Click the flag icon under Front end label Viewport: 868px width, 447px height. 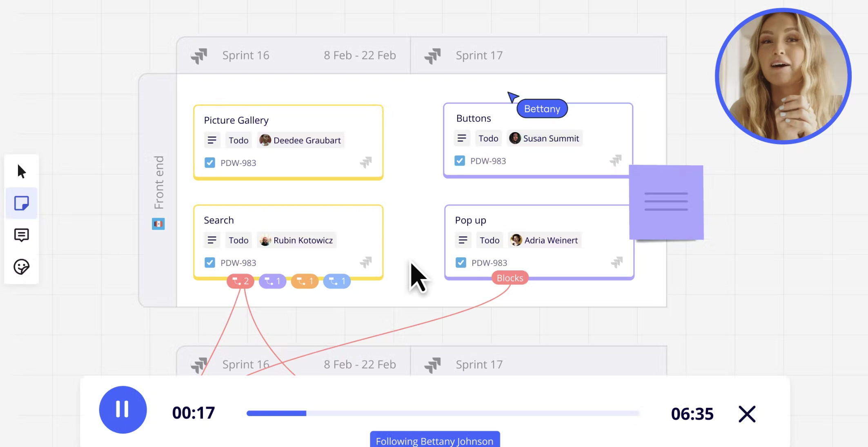click(158, 224)
